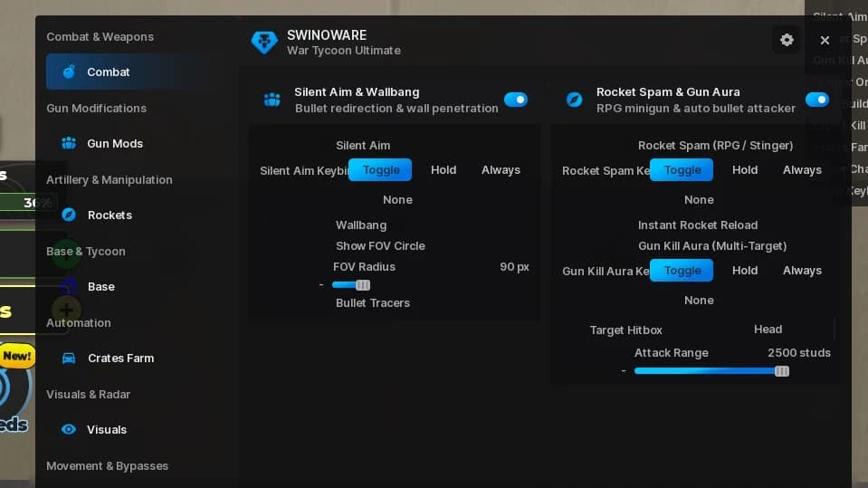Click the Rockets compass icon in sidebar
This screenshot has height=488, width=868.
69,215
